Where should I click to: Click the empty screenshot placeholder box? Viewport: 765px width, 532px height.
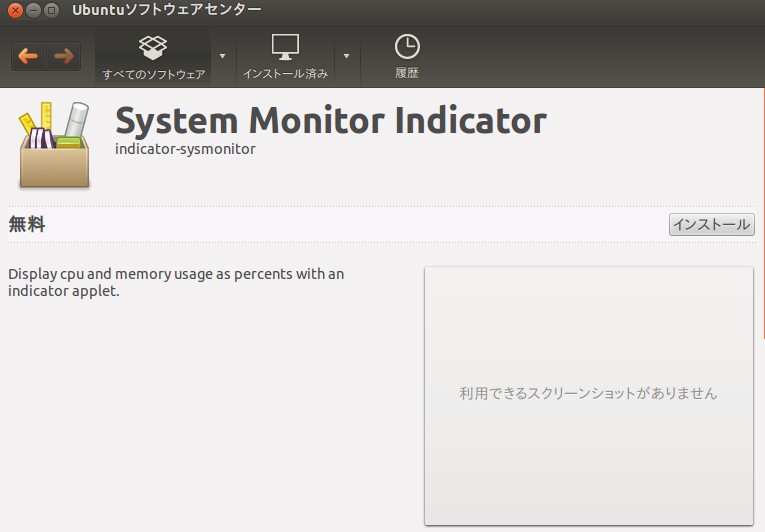tap(589, 396)
